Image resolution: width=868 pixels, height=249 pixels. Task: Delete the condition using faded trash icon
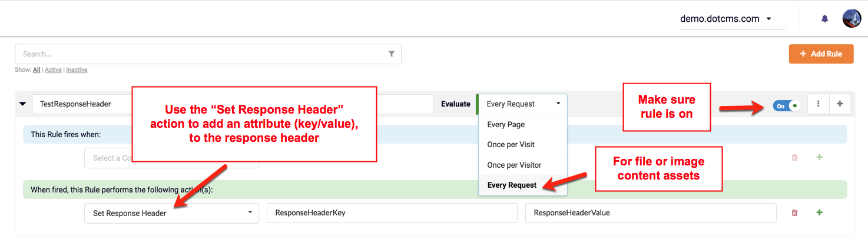point(794,158)
